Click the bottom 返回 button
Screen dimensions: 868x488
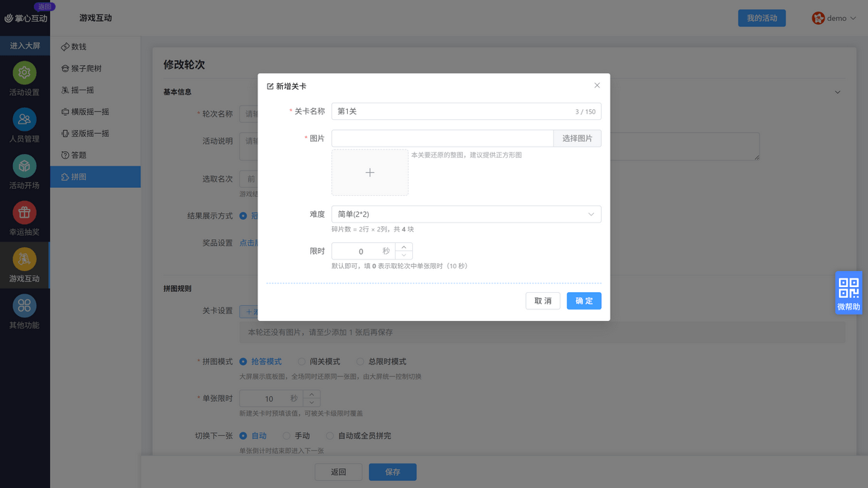(x=339, y=472)
